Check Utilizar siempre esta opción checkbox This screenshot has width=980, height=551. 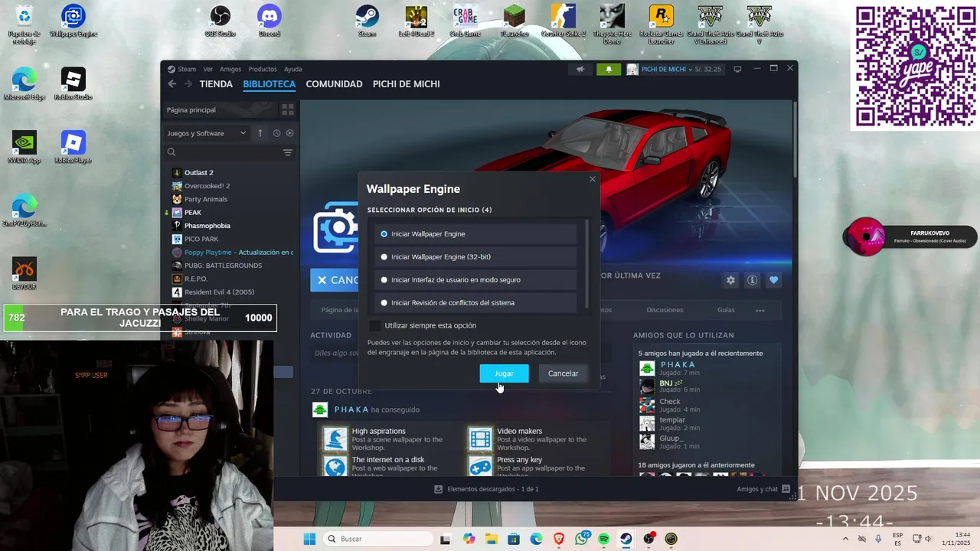pyautogui.click(x=374, y=326)
